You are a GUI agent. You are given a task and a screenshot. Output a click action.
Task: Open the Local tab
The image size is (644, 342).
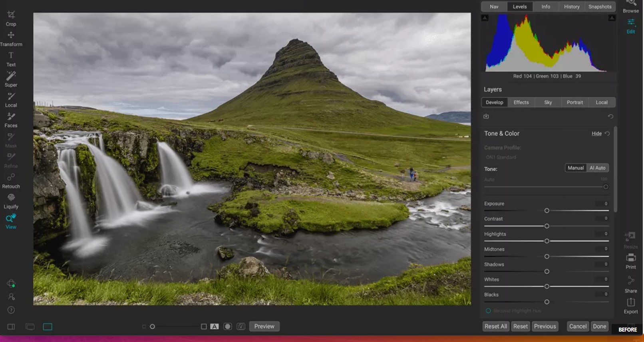click(602, 102)
